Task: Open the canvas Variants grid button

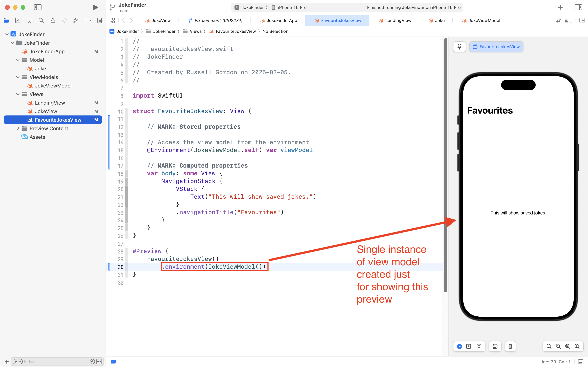Action: pos(479,346)
